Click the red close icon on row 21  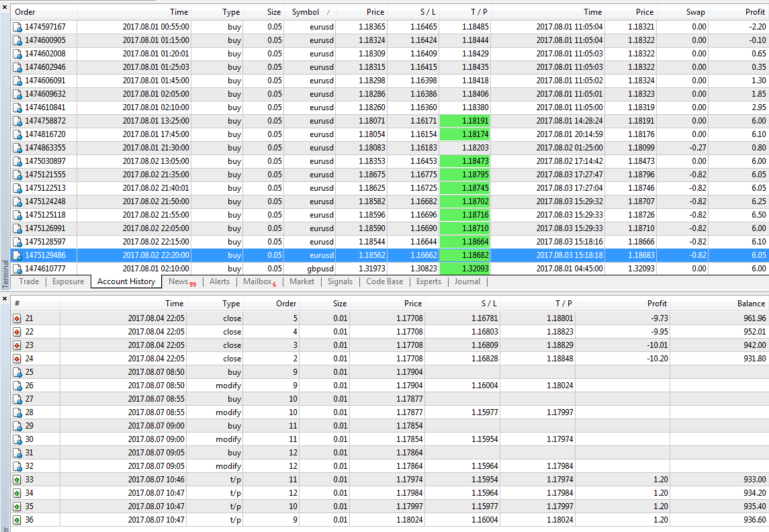(17, 318)
